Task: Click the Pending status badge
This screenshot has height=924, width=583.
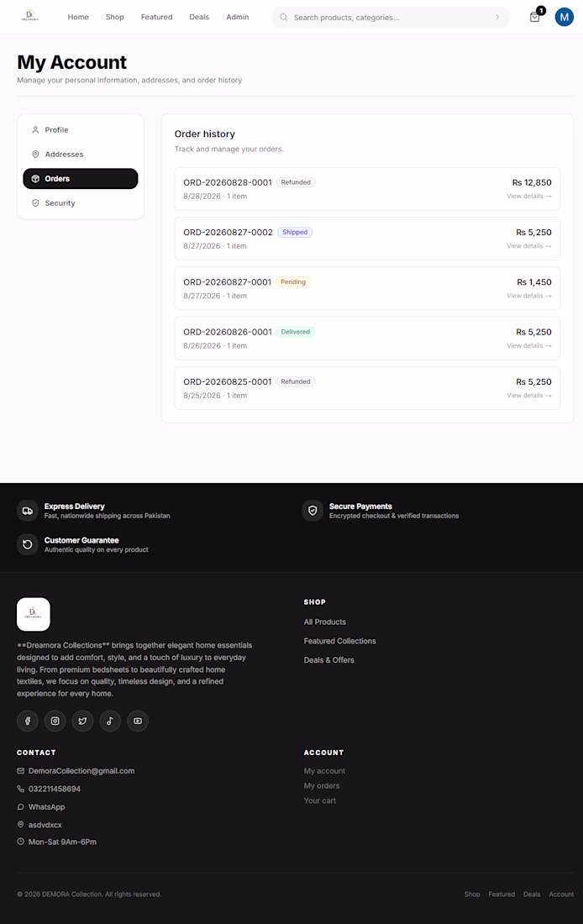Action: tap(293, 281)
